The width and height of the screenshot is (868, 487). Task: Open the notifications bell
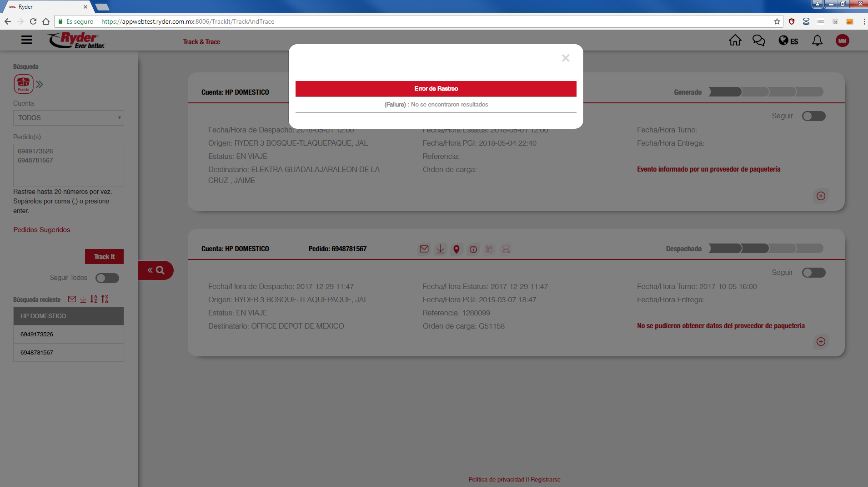817,41
